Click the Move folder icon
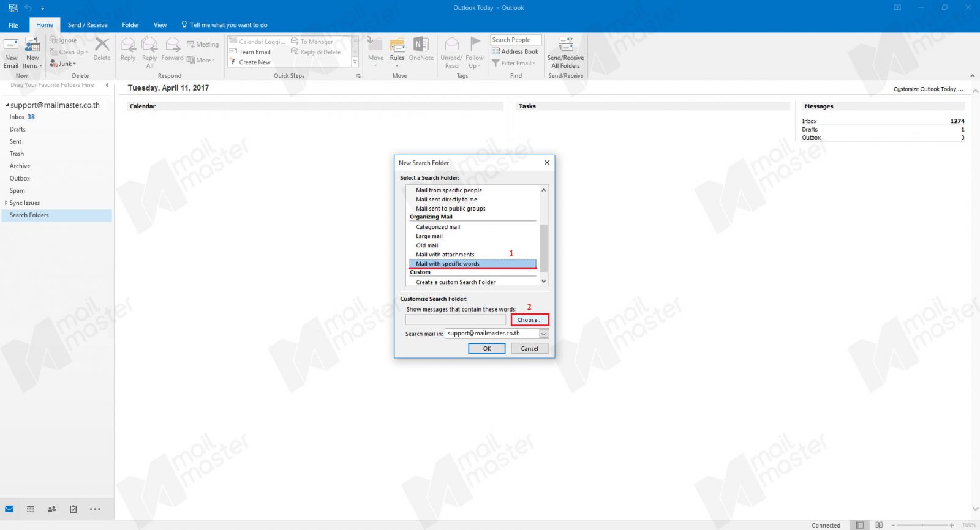 (x=375, y=45)
